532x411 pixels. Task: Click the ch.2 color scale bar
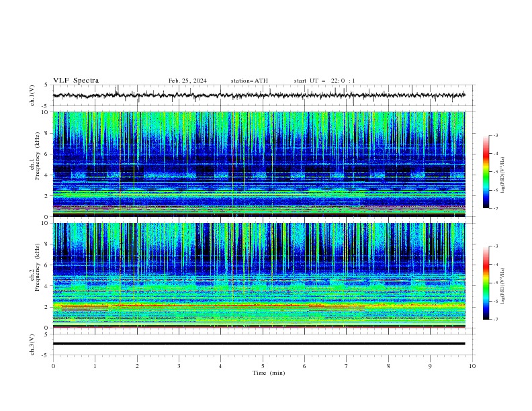click(x=486, y=283)
